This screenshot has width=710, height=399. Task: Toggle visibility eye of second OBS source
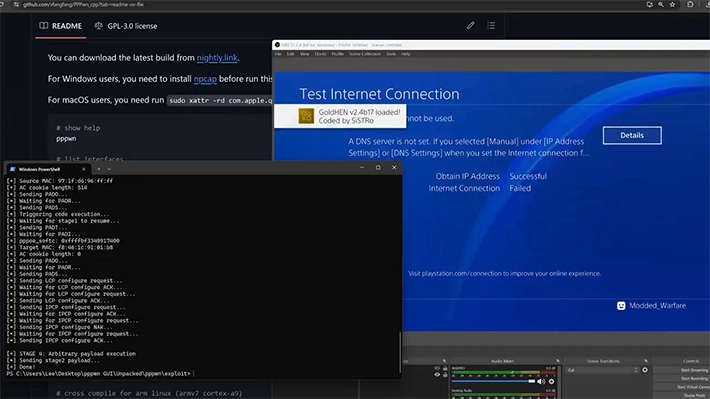pos(437,375)
